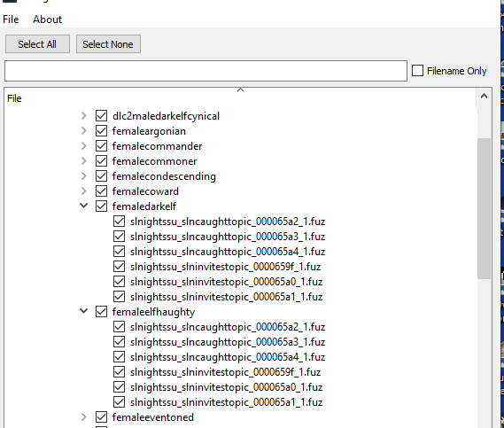Enable the Filename Only checkbox
Image resolution: width=504 pixels, height=428 pixels.
point(417,71)
